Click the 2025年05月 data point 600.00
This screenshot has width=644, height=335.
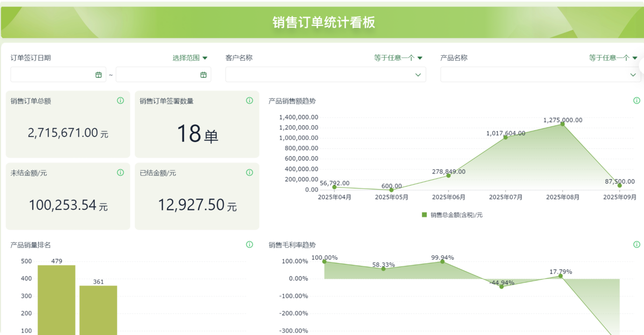point(391,190)
